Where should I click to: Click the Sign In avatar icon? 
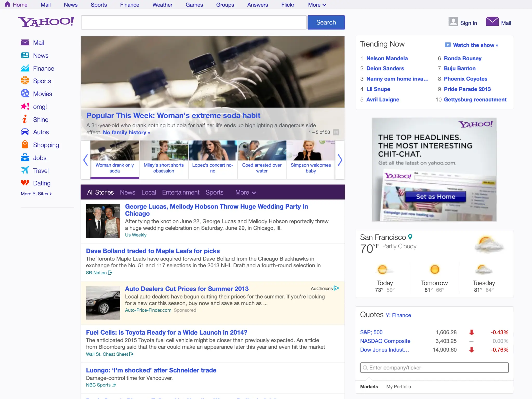point(453,22)
